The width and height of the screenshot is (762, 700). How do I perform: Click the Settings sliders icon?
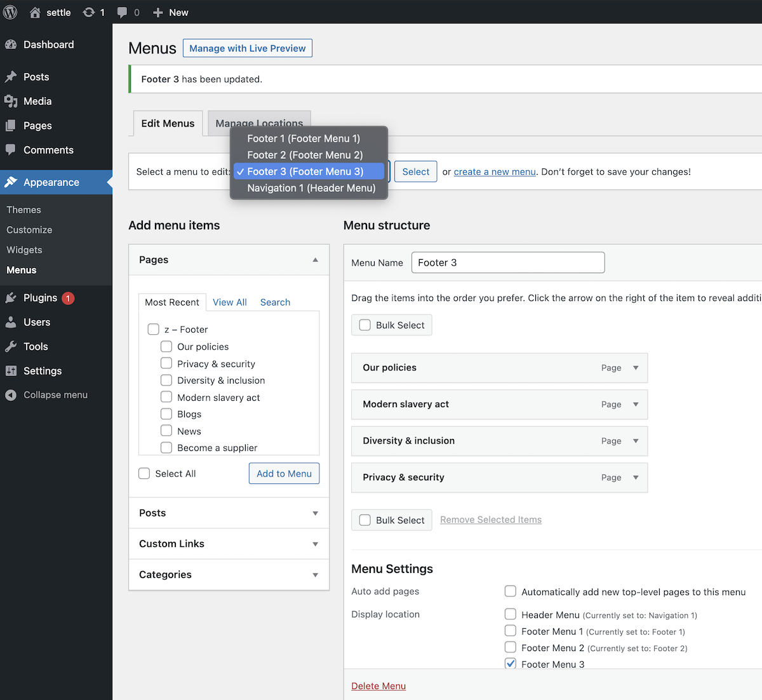click(11, 371)
